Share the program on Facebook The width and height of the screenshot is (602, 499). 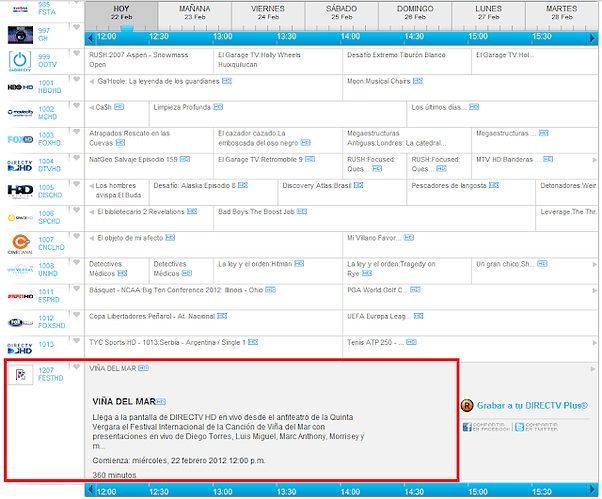pyautogui.click(x=485, y=427)
